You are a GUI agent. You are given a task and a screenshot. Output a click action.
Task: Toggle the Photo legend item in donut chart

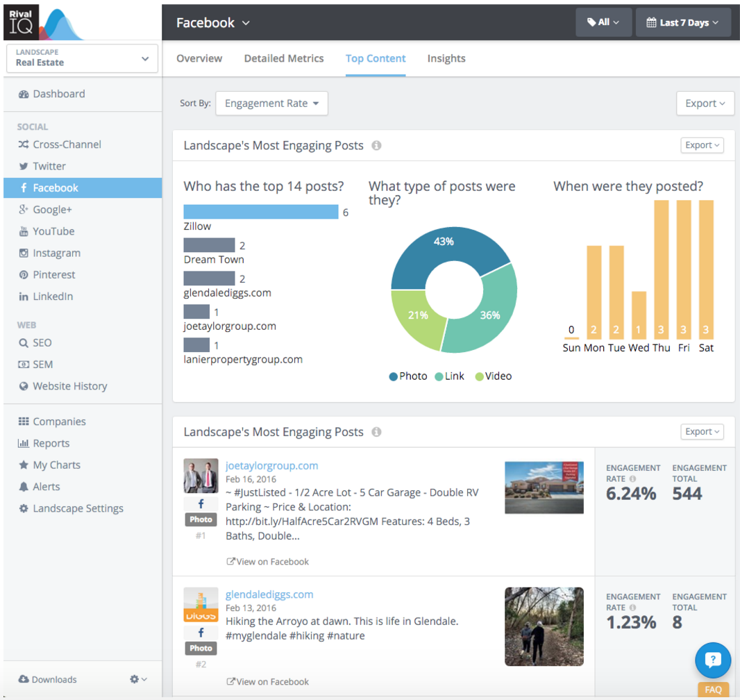click(408, 376)
